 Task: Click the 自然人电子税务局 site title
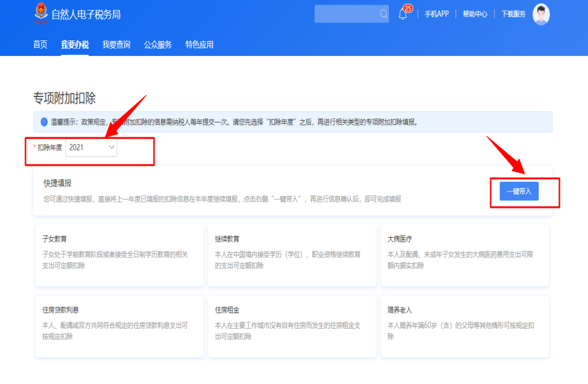[86, 14]
